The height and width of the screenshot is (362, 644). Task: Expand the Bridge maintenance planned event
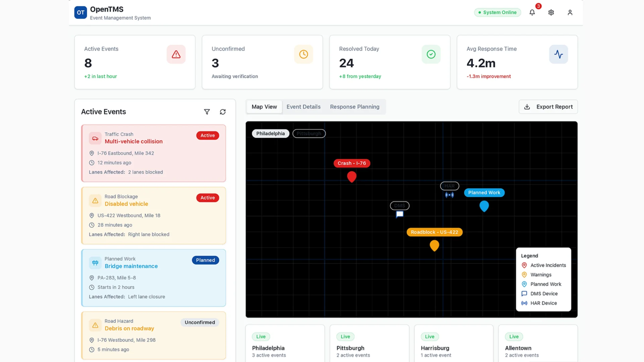click(153, 278)
